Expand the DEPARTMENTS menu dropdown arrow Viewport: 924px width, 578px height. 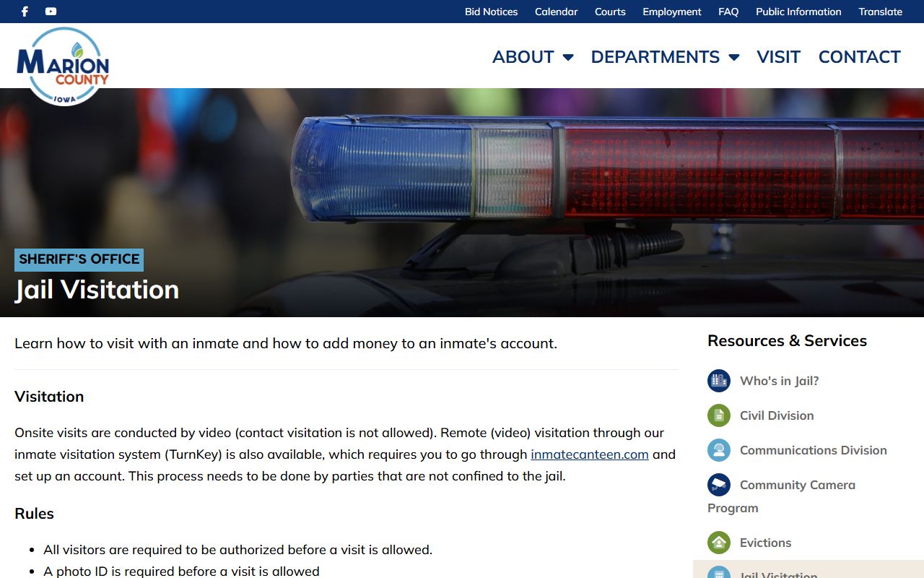[734, 57]
